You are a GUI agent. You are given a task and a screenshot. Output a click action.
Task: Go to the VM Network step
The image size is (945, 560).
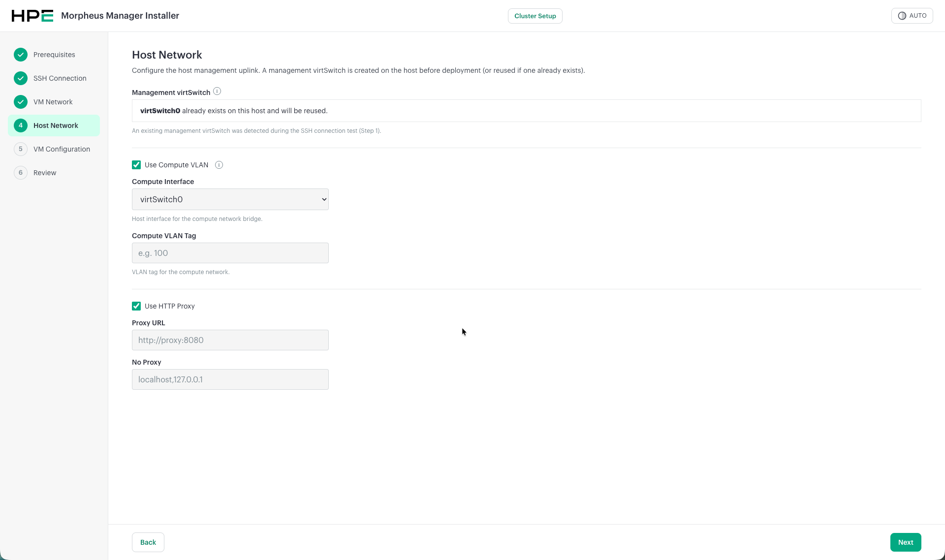click(x=54, y=102)
